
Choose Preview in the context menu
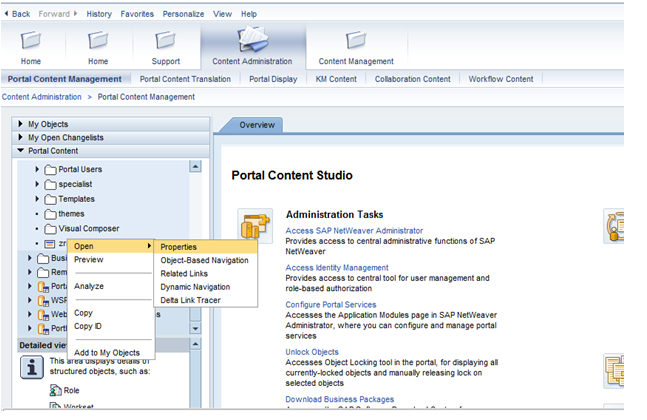click(89, 260)
